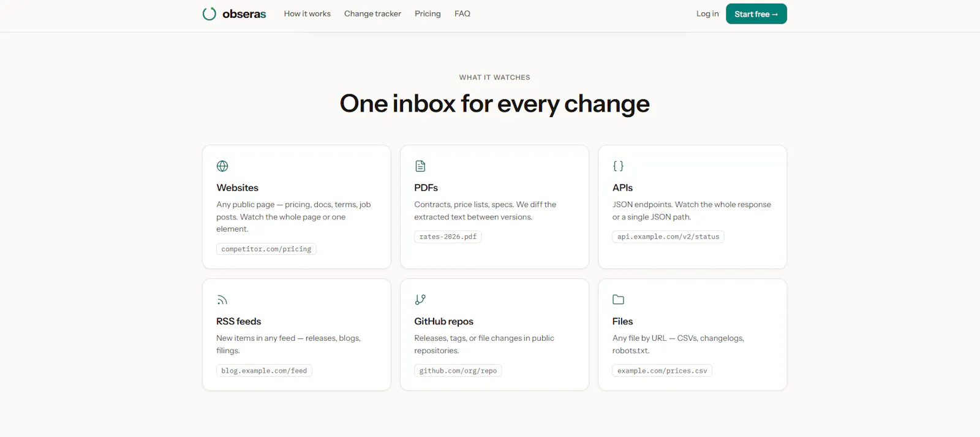Click the 'Any public page' Websites description
Viewport: 980px width, 437px height.
293,217
